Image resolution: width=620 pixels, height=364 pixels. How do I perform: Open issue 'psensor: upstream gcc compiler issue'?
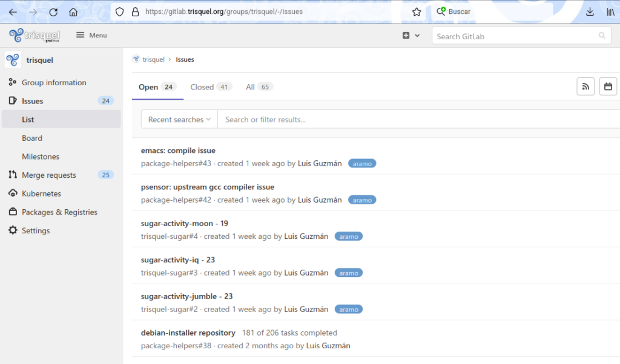pos(208,187)
